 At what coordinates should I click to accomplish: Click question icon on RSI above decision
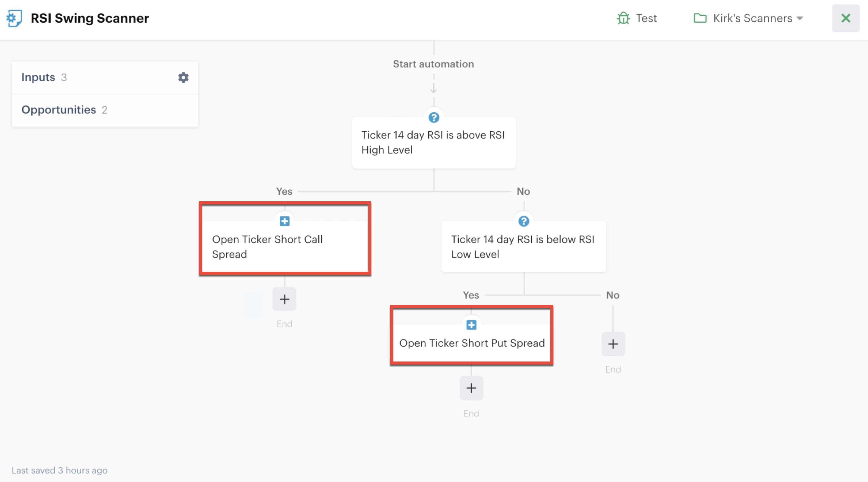tap(434, 117)
